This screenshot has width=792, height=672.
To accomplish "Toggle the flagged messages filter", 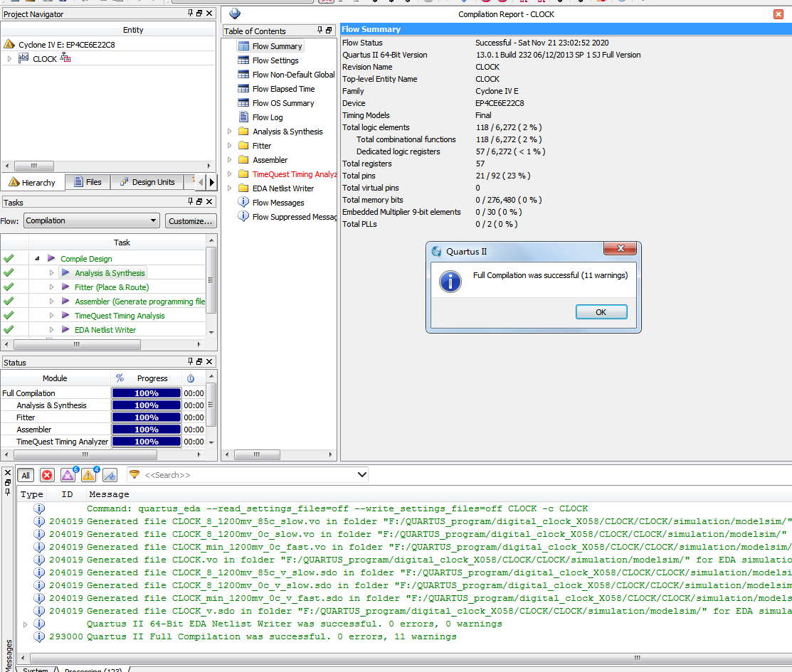I will [110, 476].
